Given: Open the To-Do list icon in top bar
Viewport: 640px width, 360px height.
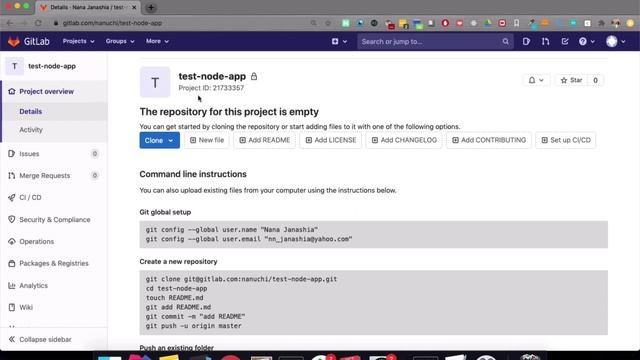Looking at the screenshot, I should point(565,41).
